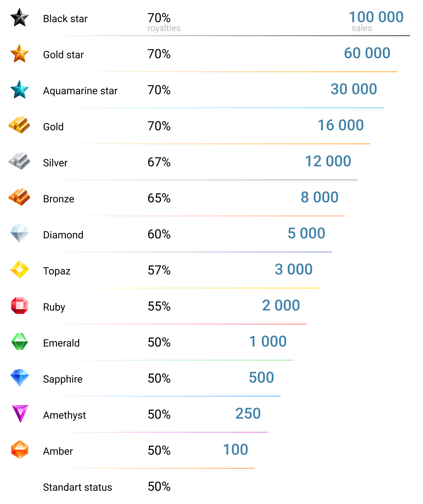This screenshot has width=423, height=504.
Task: Click the Gold bars icon
Action: coord(19,125)
